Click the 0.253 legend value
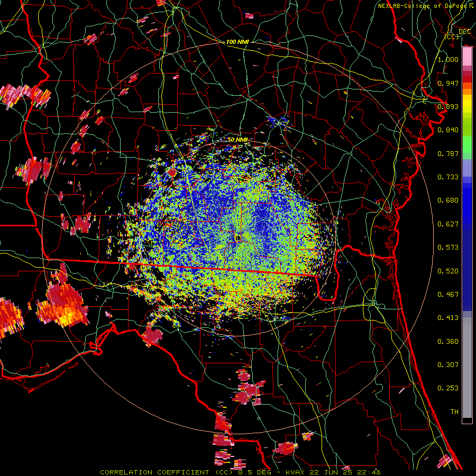 [x=448, y=388]
